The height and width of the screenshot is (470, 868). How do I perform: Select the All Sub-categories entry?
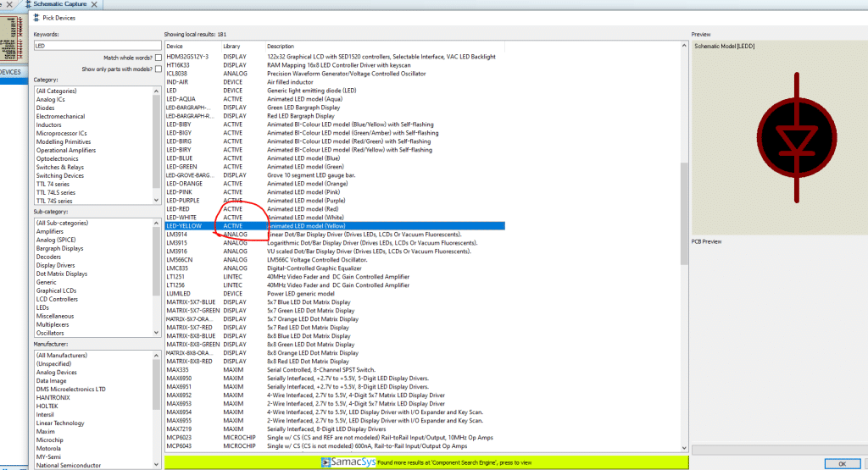(62, 223)
